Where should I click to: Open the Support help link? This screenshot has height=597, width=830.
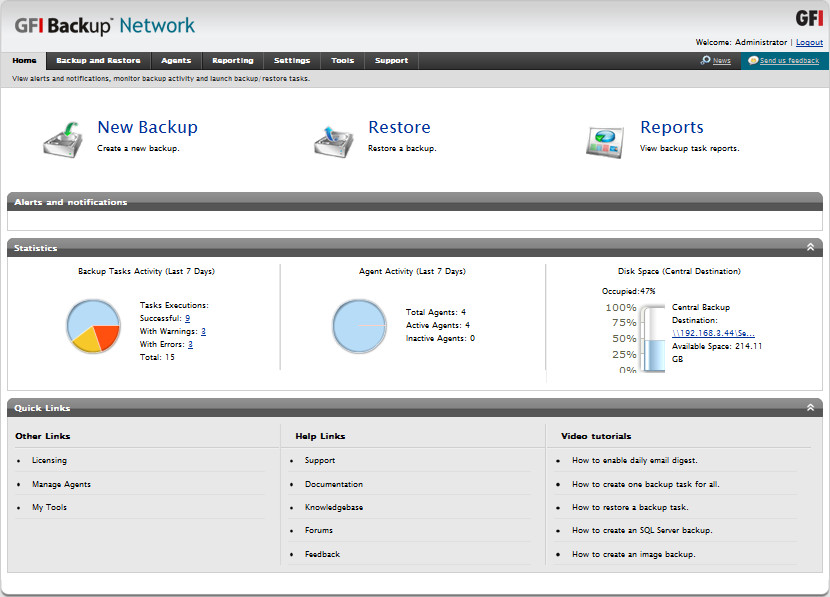(x=320, y=460)
